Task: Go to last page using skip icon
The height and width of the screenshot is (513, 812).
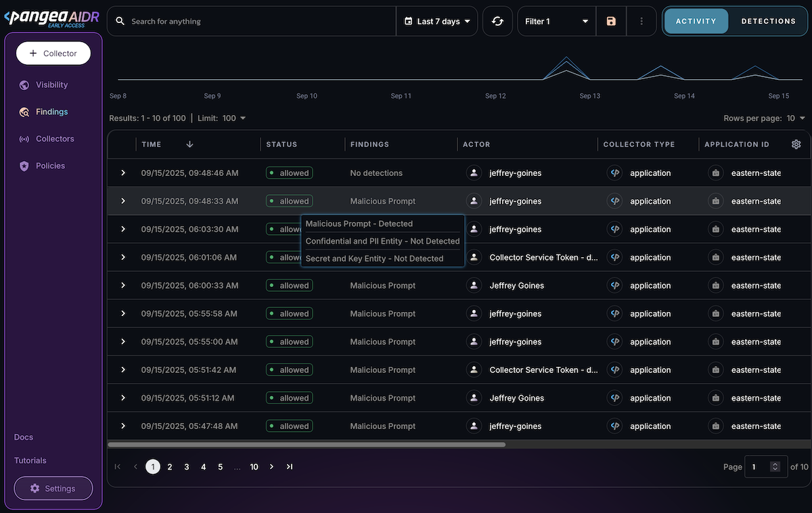Action: (x=290, y=467)
